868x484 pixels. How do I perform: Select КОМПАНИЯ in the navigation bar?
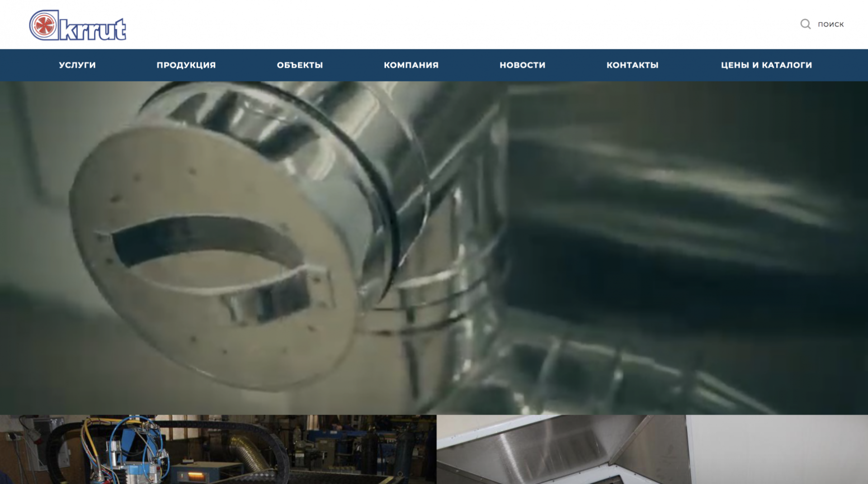click(x=411, y=65)
